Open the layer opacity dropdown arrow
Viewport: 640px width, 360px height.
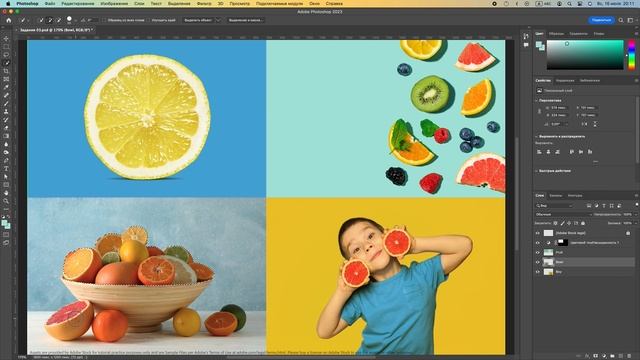tap(636, 214)
